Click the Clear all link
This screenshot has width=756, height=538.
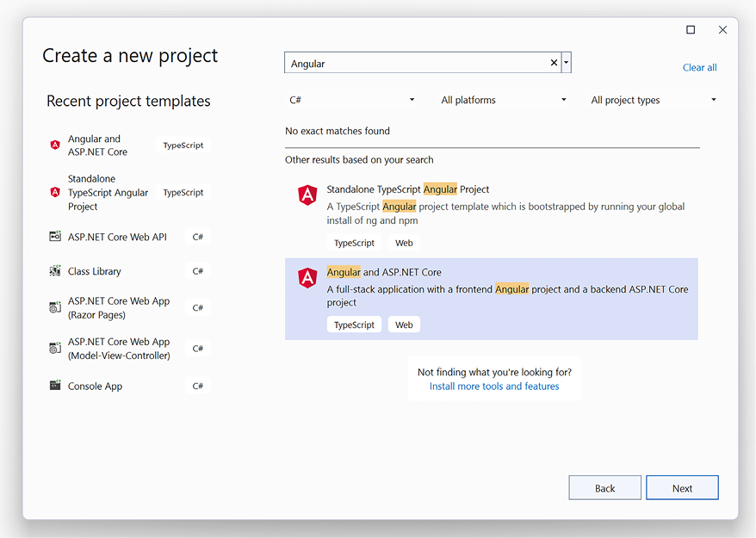pyautogui.click(x=699, y=67)
